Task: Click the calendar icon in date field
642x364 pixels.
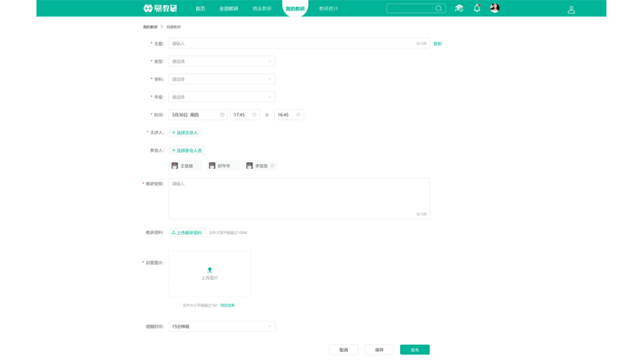Action: click(222, 115)
